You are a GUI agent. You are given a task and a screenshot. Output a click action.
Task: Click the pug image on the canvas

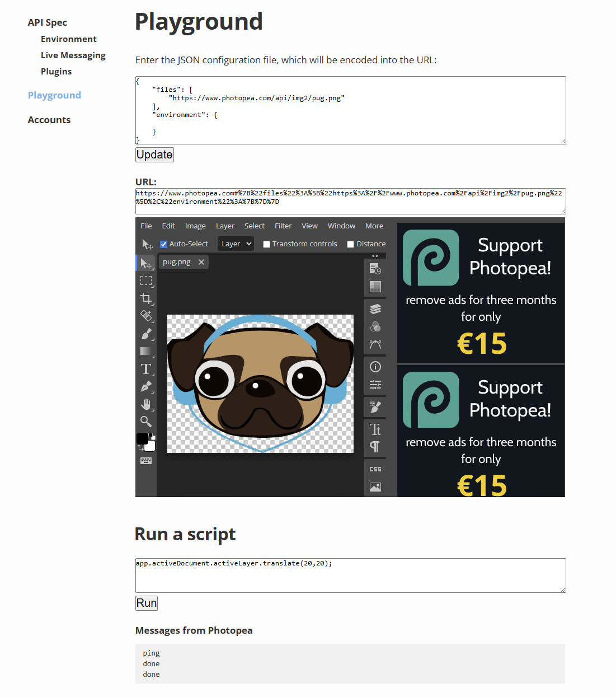point(260,383)
